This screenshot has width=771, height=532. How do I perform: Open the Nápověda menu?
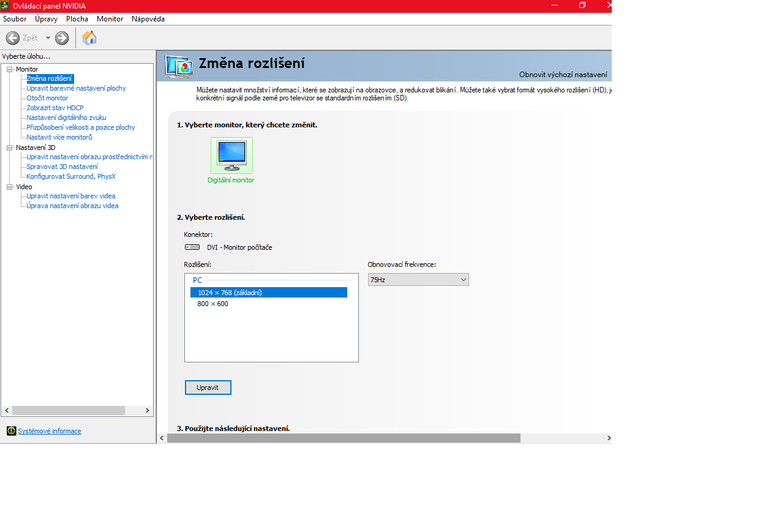point(148,19)
